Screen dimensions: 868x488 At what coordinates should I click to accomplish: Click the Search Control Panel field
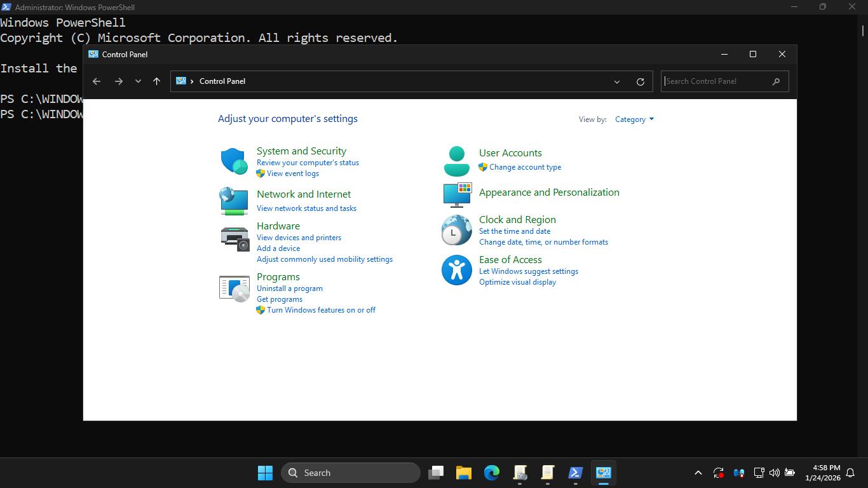pyautogui.click(x=717, y=81)
